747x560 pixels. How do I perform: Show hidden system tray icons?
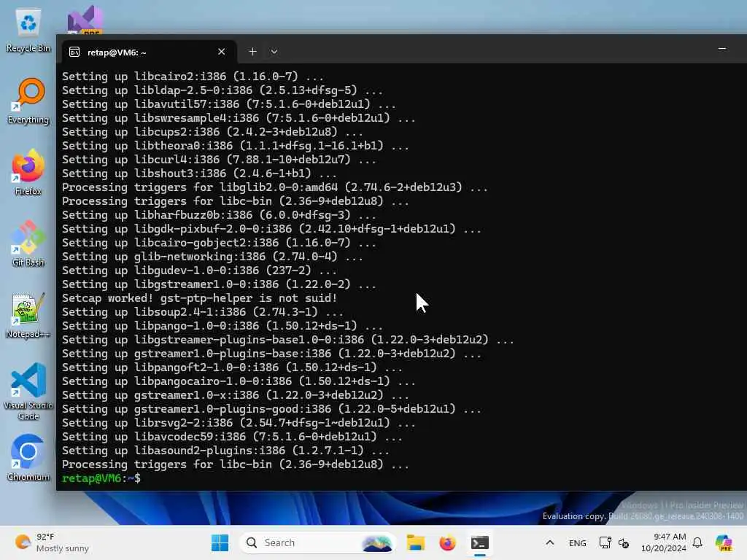coord(550,542)
